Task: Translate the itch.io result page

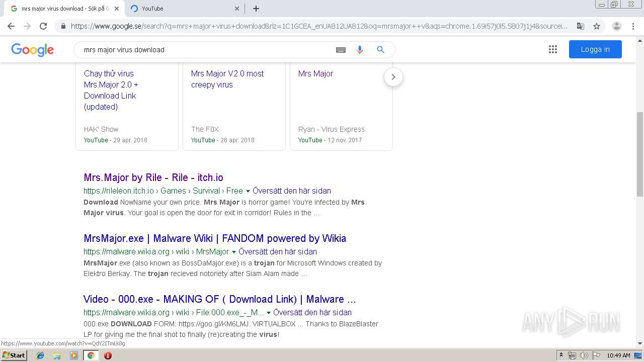Action: click(292, 191)
